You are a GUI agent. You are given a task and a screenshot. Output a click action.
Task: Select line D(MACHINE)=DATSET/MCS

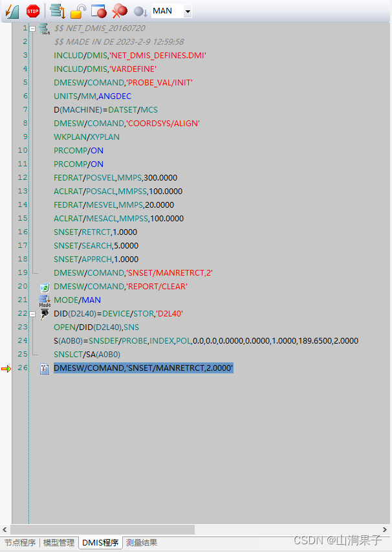point(105,110)
